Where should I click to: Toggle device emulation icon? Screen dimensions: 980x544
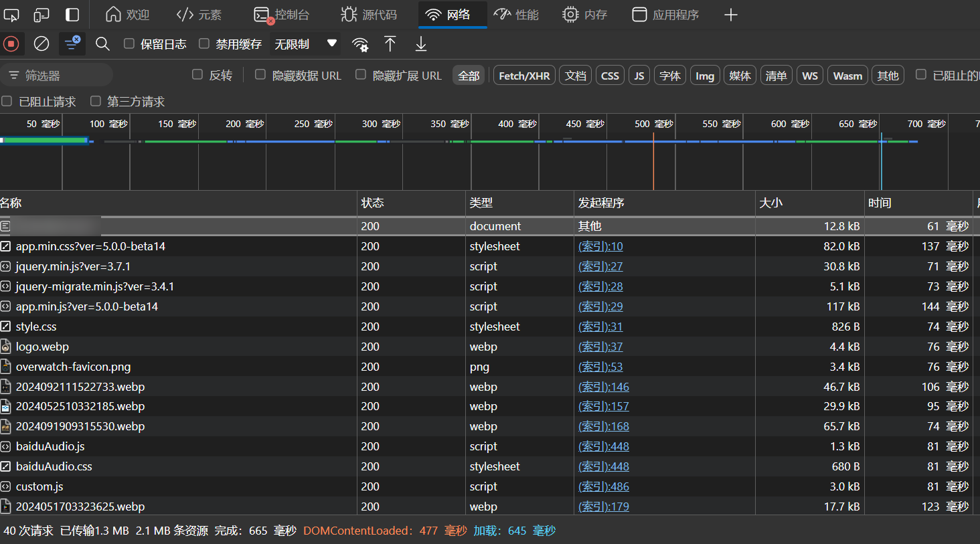point(42,15)
